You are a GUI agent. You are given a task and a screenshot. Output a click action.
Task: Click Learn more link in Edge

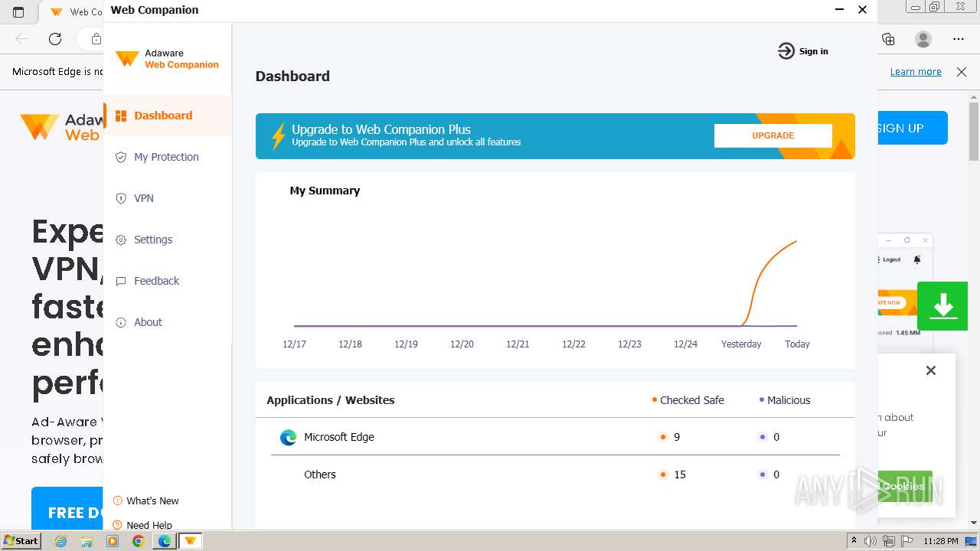coord(916,71)
